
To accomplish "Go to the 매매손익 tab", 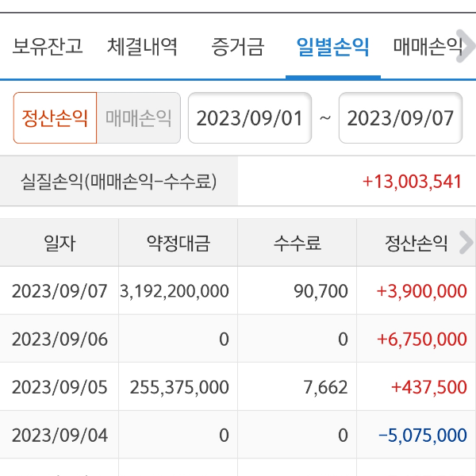I will point(428,47).
